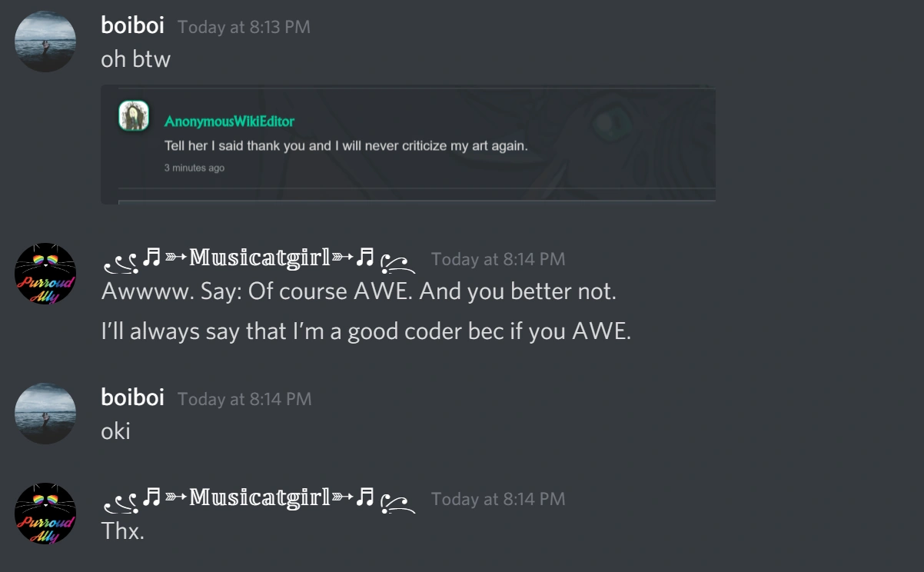Click the Musicatgirl username above the "Awwww" message

[x=259, y=260]
